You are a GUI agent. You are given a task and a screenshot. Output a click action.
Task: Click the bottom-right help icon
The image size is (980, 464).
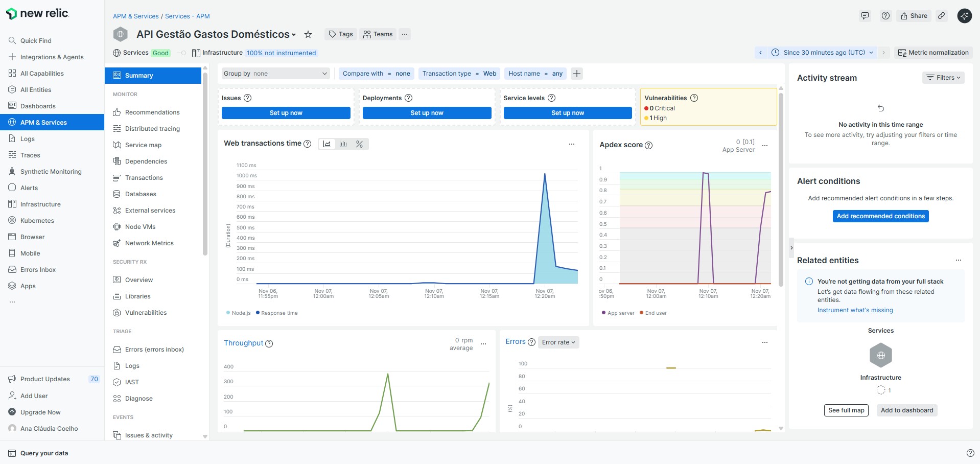point(970,453)
